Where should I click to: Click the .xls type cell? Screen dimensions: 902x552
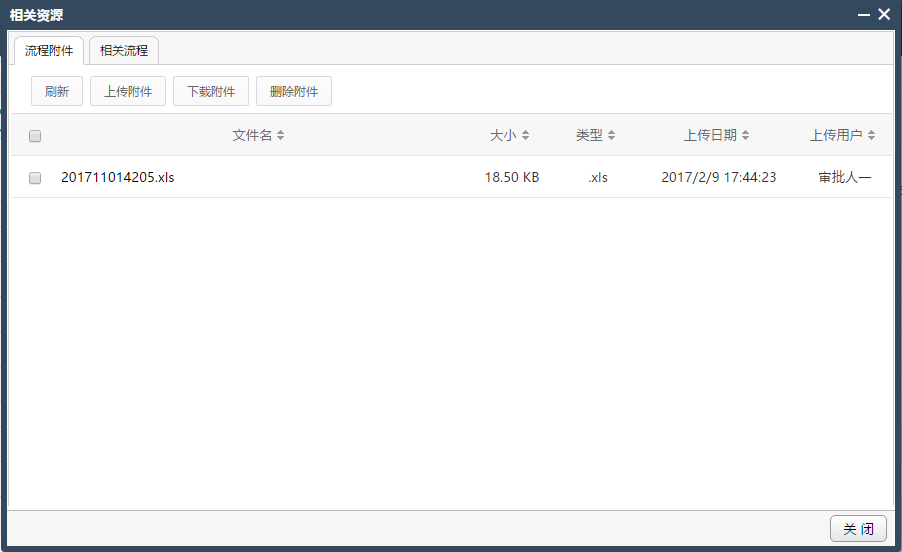click(598, 177)
